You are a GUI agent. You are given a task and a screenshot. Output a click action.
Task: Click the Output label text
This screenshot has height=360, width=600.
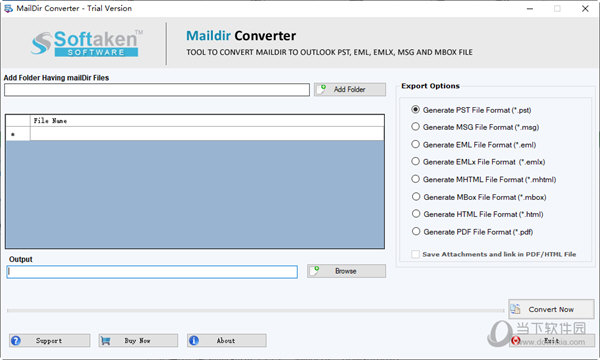click(x=21, y=259)
